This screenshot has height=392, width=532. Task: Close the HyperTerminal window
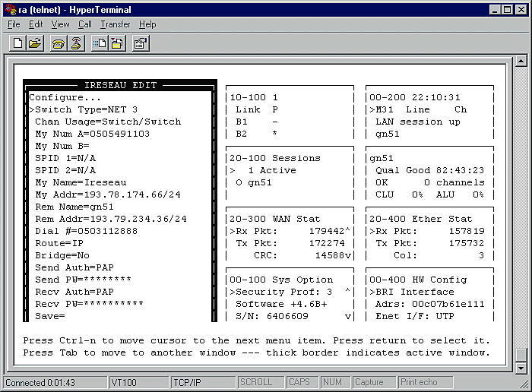tap(521, 9)
